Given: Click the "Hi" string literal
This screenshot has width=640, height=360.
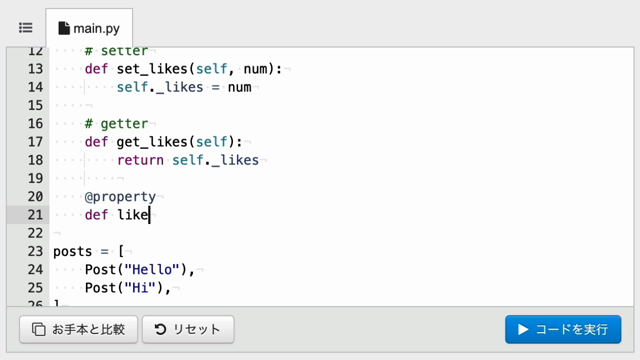Looking at the screenshot, I should pyautogui.click(x=140, y=288).
